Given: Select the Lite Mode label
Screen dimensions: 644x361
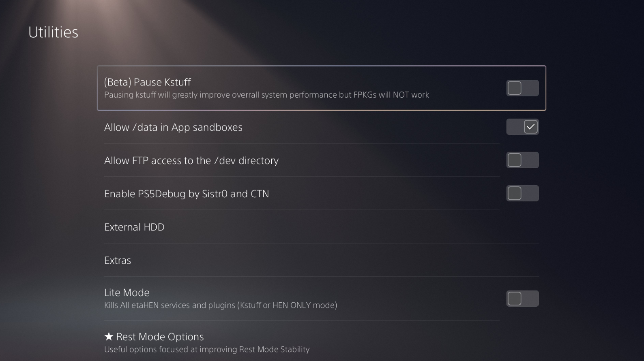Looking at the screenshot, I should point(127,293).
